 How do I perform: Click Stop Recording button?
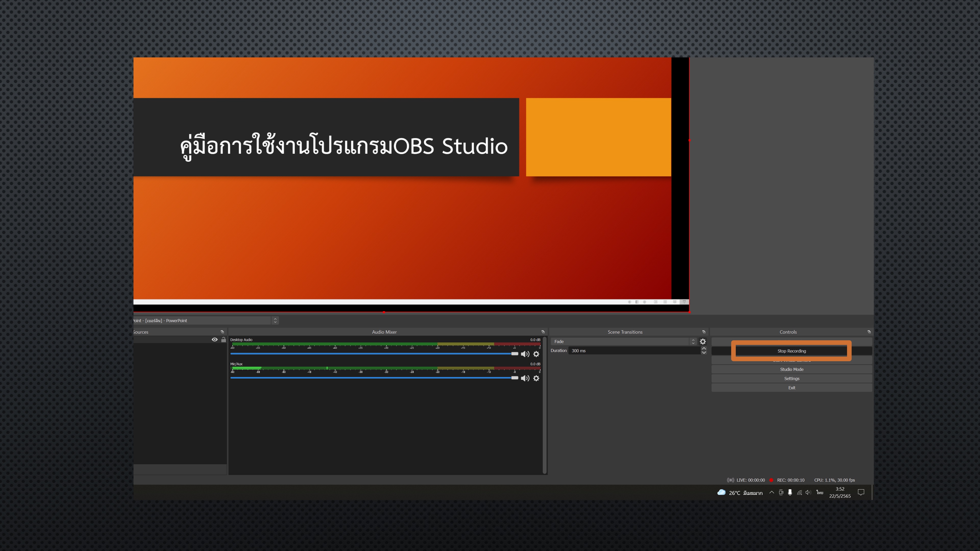[x=791, y=351]
